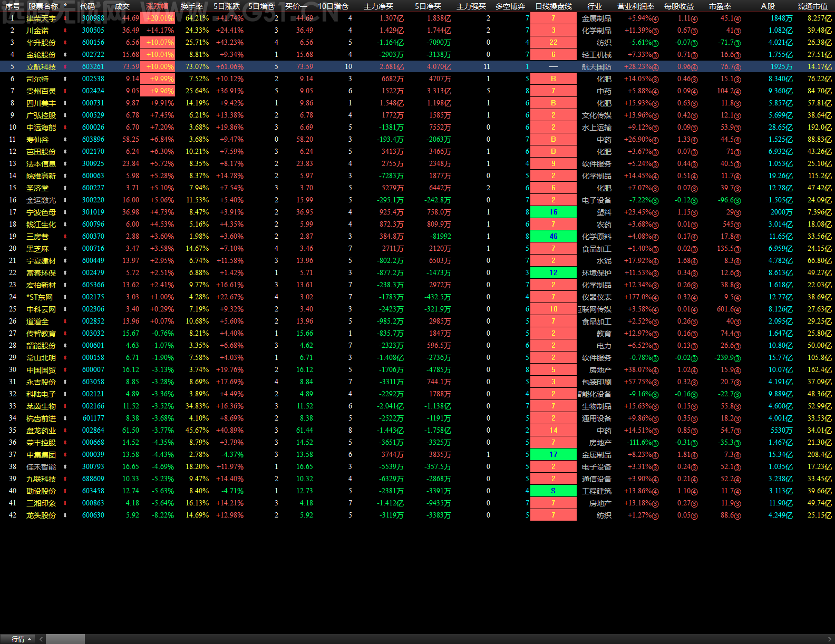This screenshot has height=644, width=835.
Task: Click the green 日线操盘线 cell showing 16
Action: (554, 212)
